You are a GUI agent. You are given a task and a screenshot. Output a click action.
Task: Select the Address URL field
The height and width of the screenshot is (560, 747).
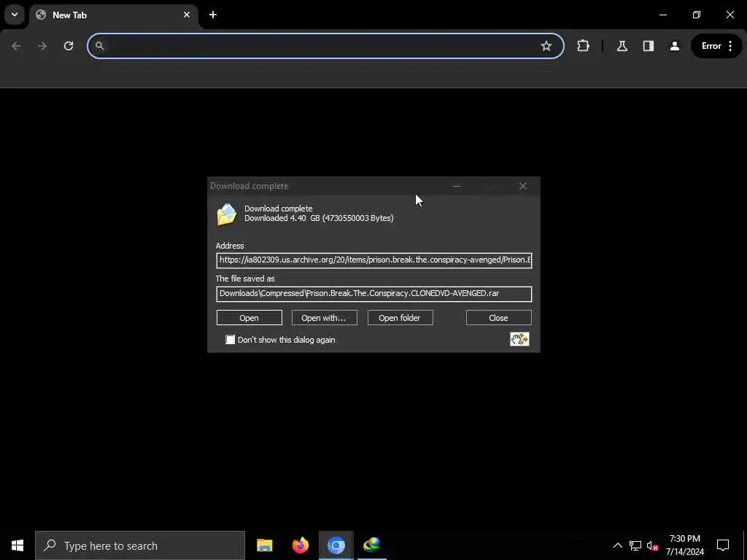374,260
